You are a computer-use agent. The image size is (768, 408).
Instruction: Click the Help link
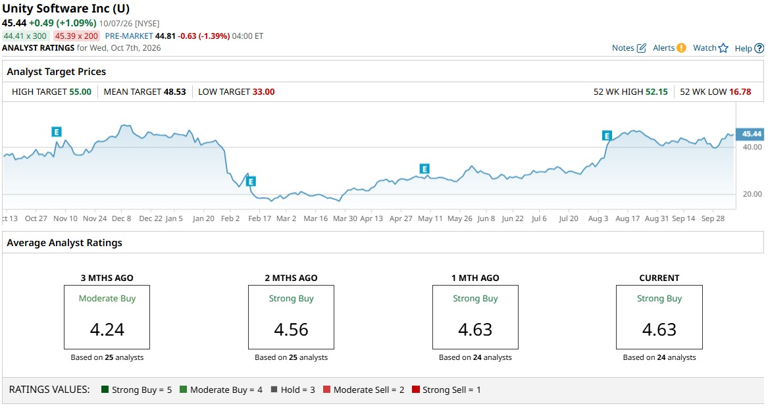(x=743, y=48)
